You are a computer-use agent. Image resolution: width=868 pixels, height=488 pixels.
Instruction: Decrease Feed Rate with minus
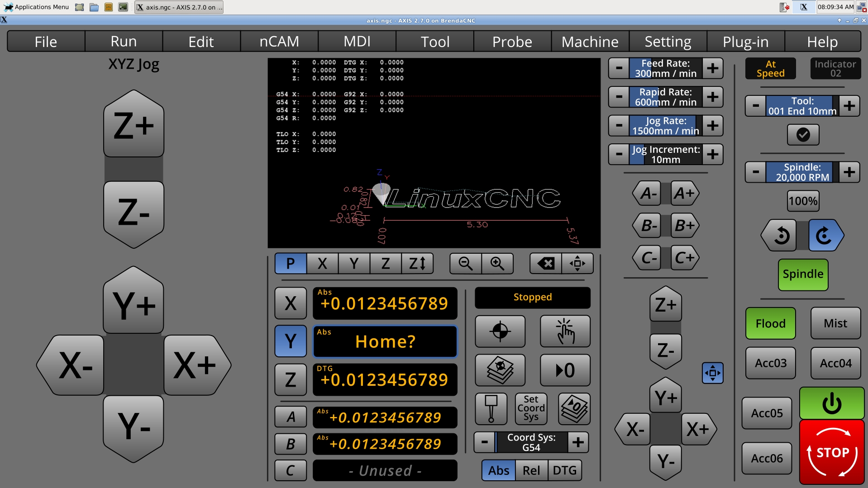pyautogui.click(x=619, y=68)
